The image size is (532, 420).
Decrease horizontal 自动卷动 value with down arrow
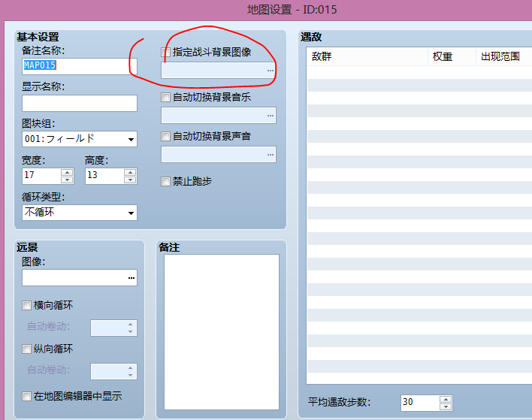[130, 331]
